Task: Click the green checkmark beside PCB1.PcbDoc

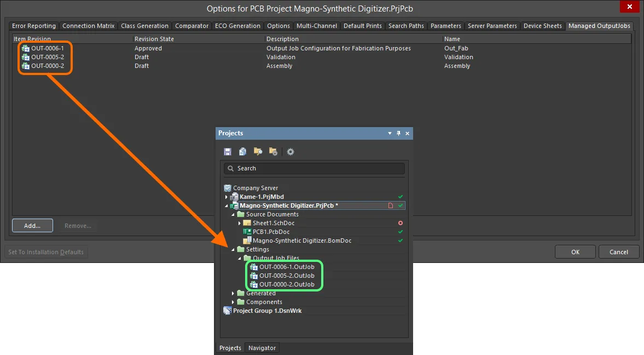Action: pyautogui.click(x=401, y=232)
